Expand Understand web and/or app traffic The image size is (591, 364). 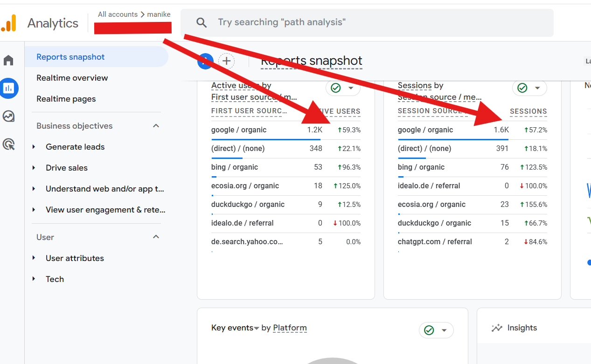34,189
